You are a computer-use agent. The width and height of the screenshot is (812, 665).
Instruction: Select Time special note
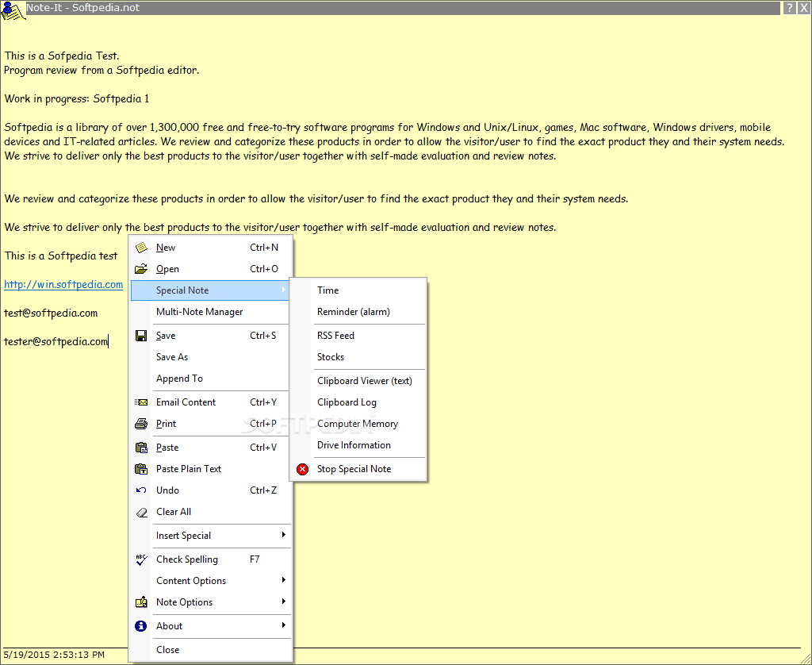point(358,290)
